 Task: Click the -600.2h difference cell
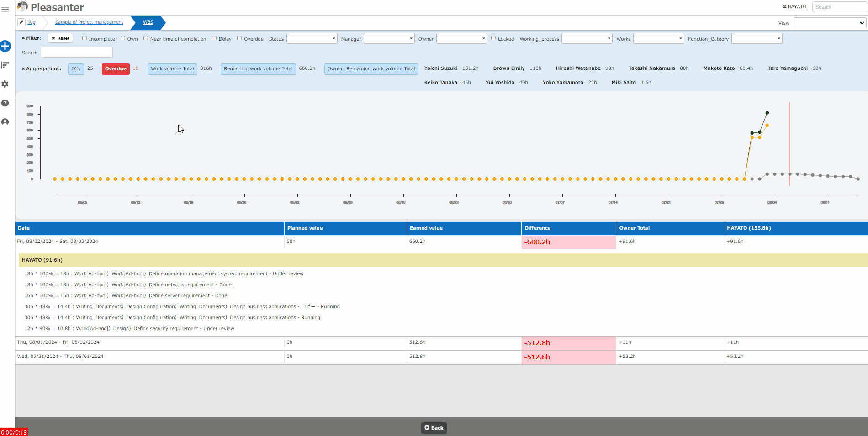coord(569,242)
